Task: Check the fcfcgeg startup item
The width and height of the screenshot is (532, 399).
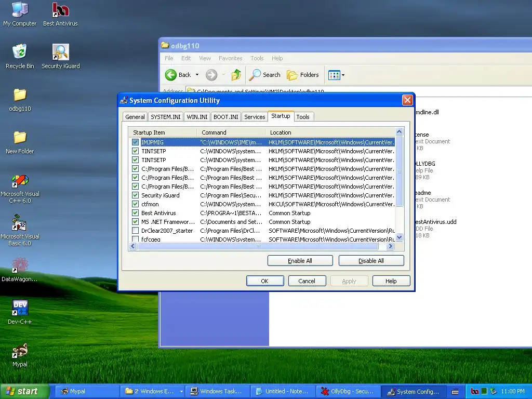Action: pos(136,239)
